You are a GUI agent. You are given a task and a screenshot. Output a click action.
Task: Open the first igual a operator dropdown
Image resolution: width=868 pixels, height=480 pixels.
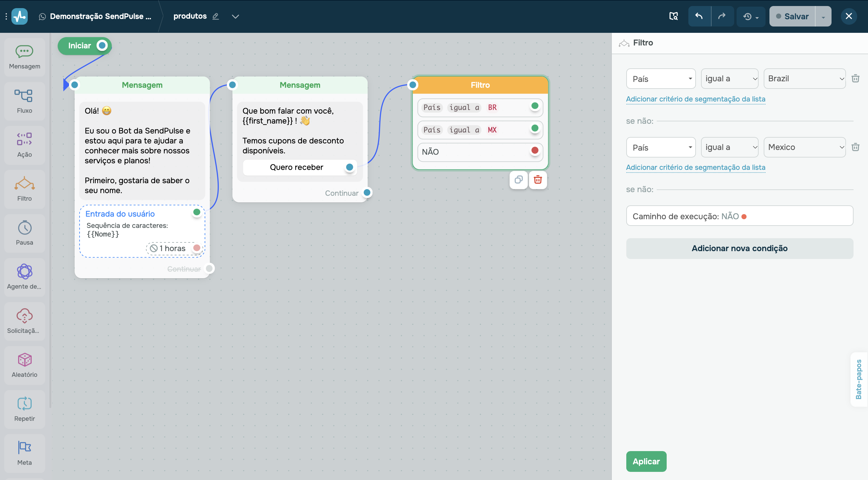pyautogui.click(x=729, y=79)
